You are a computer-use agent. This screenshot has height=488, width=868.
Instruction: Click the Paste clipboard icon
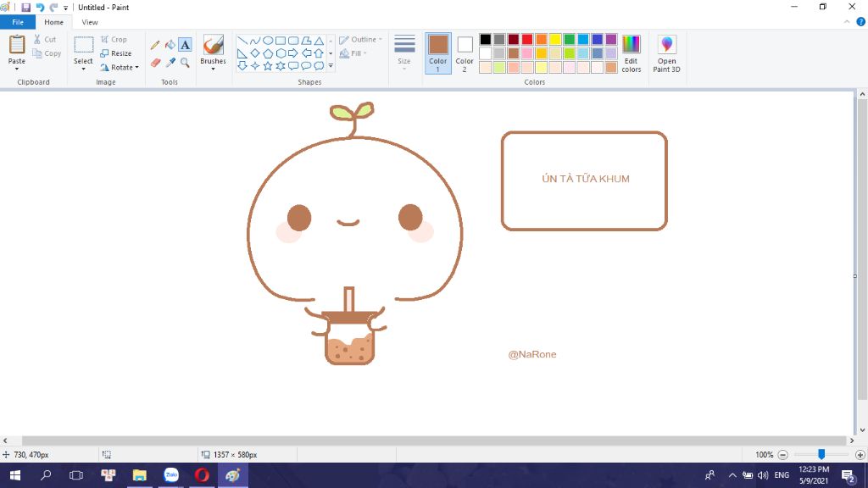[x=17, y=45]
